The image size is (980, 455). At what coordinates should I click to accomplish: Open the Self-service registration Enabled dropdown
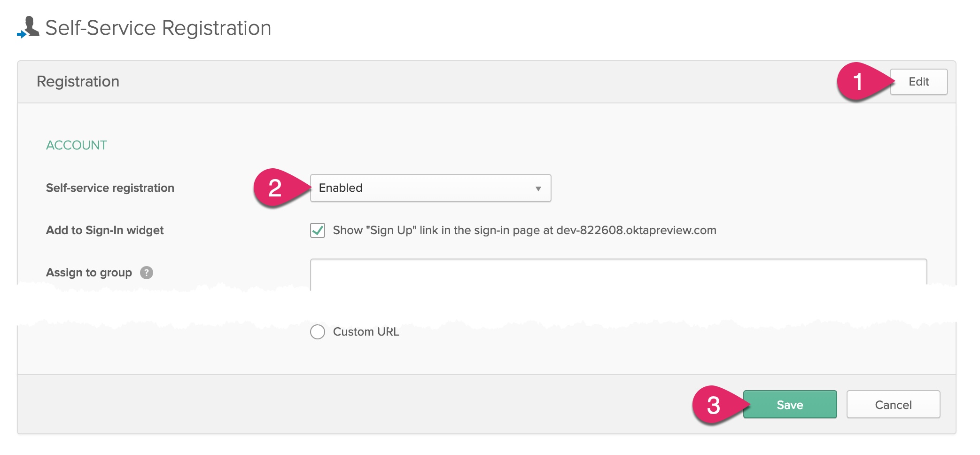(430, 188)
